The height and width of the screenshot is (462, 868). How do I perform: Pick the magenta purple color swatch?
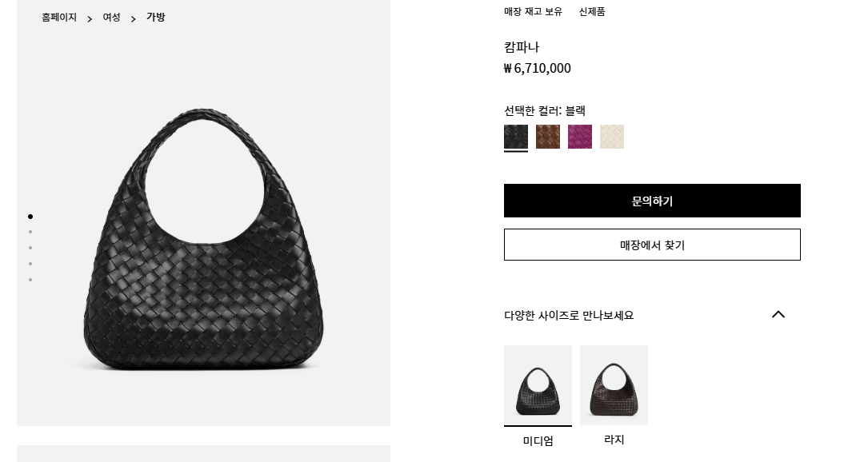click(x=580, y=137)
